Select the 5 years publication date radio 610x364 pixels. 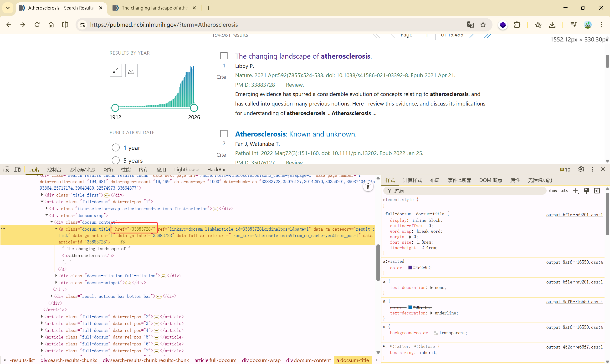pos(116,160)
